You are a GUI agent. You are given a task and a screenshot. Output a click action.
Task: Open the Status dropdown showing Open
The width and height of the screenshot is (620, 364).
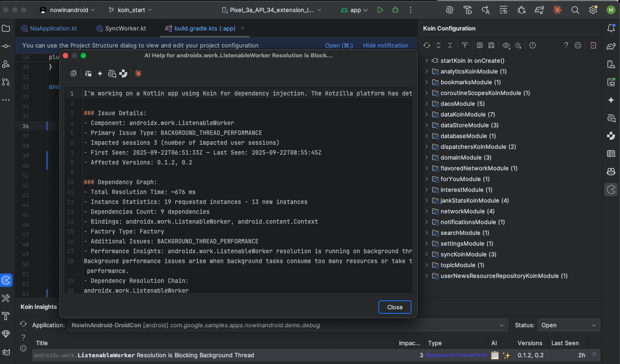(569, 325)
